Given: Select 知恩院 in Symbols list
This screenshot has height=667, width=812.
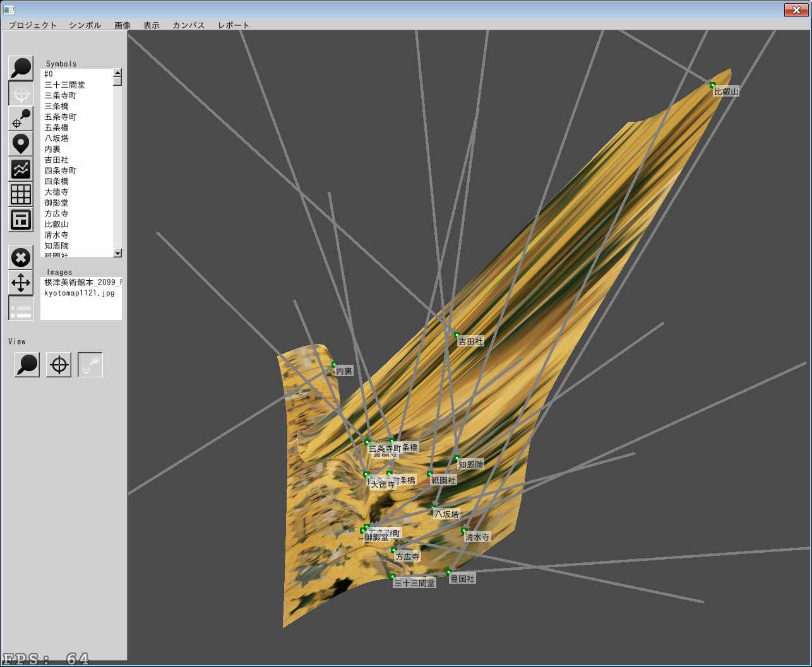Looking at the screenshot, I should coord(77,245).
